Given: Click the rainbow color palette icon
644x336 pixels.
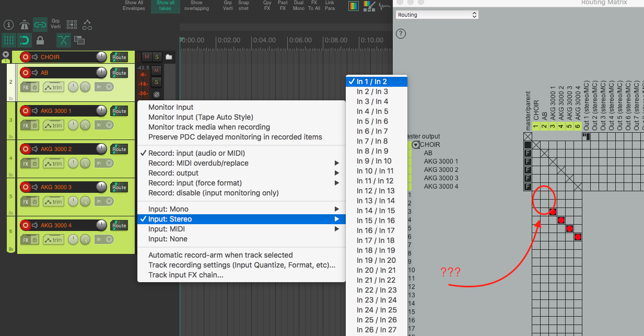Looking at the screenshot, I should pos(354,6).
